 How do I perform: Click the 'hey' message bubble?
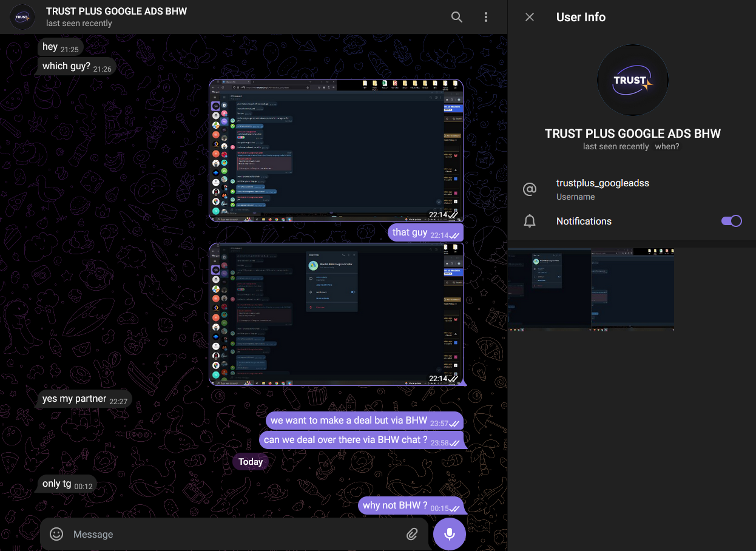tap(60, 47)
